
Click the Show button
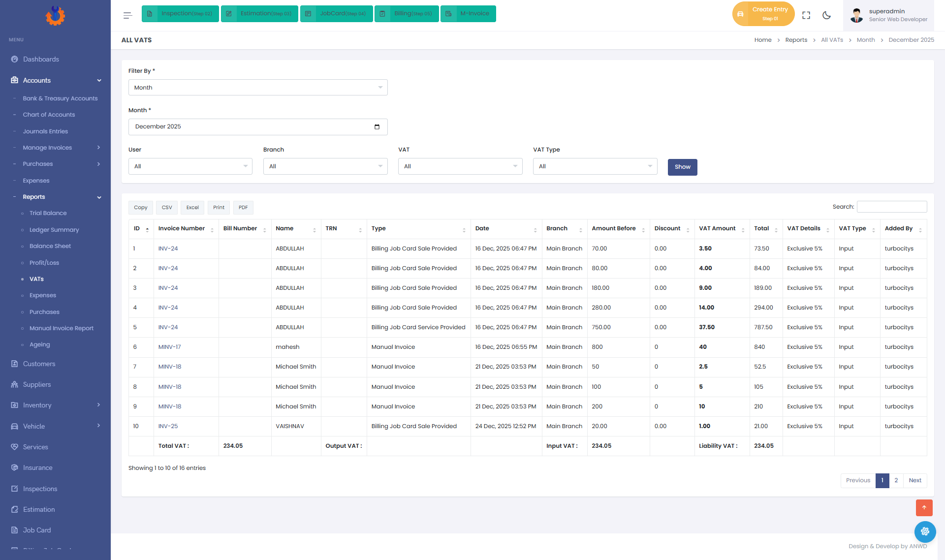pyautogui.click(x=682, y=167)
